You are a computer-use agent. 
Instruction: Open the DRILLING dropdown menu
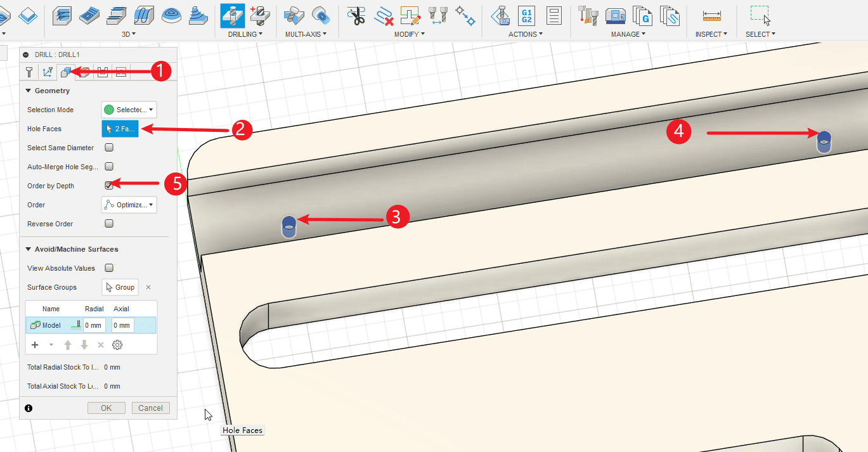pyautogui.click(x=245, y=34)
